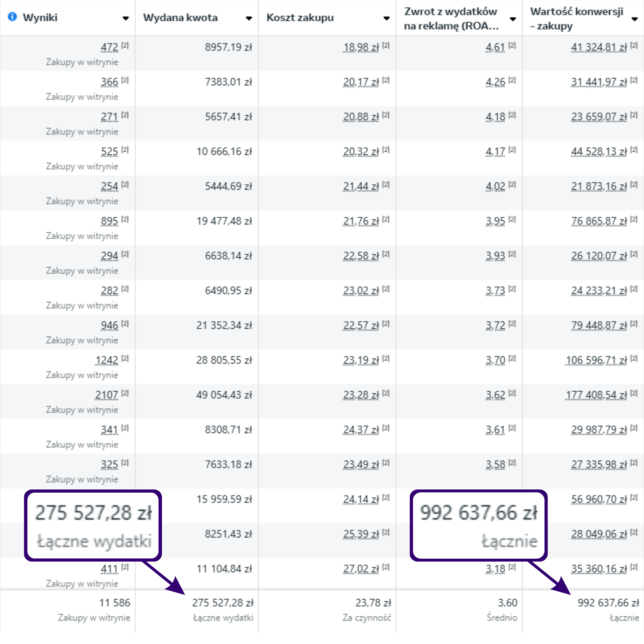This screenshot has height=644, width=644.
Task: Click the 2107 results value link
Action: (107, 395)
